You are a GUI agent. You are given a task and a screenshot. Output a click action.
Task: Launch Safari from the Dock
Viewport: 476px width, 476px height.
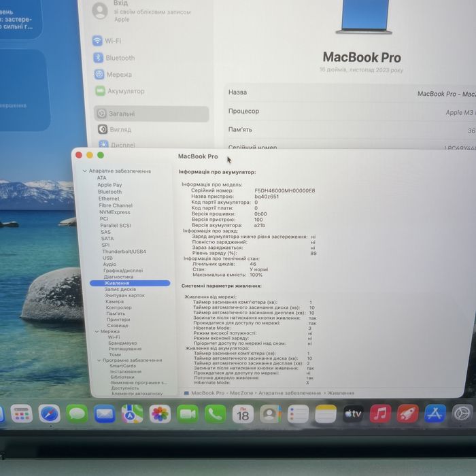point(49,413)
